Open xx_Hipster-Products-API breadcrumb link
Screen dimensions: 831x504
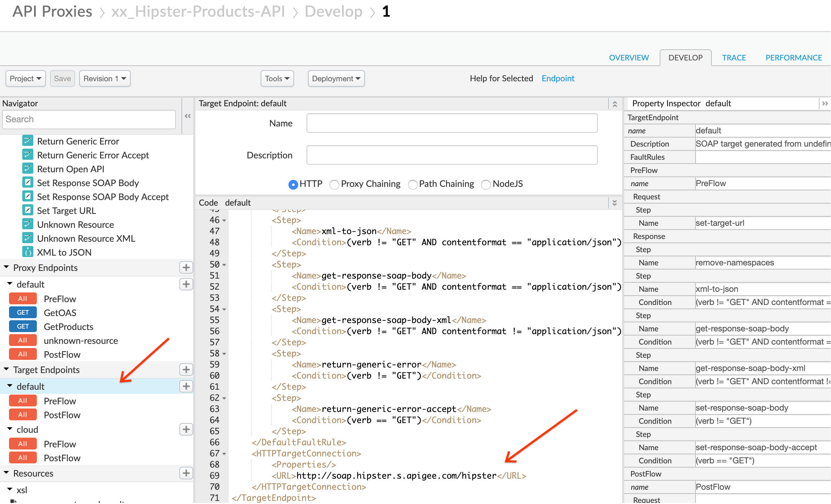tap(198, 12)
